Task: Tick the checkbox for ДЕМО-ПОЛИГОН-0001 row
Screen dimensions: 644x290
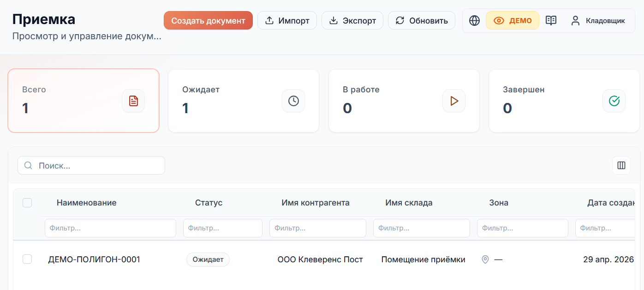Action: coord(27,259)
